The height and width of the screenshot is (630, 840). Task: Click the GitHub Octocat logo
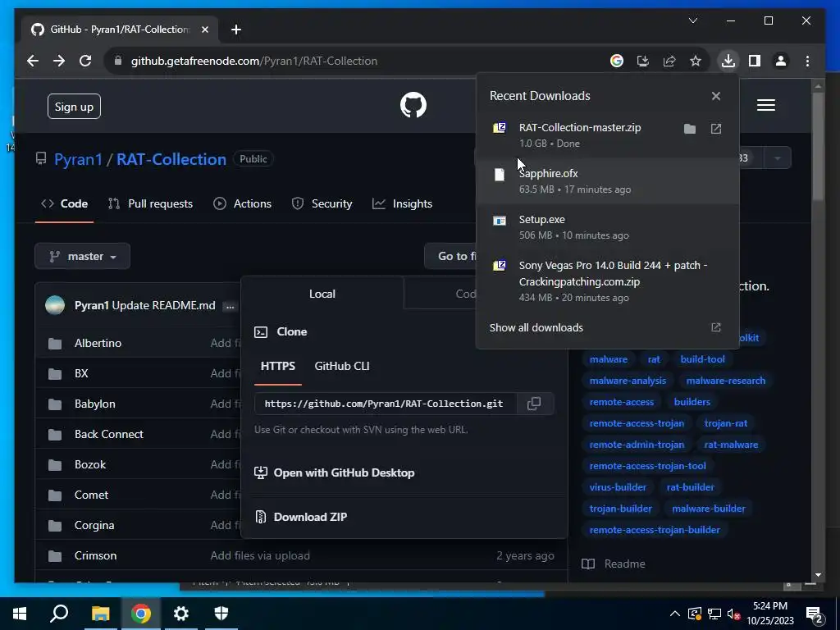(x=413, y=105)
